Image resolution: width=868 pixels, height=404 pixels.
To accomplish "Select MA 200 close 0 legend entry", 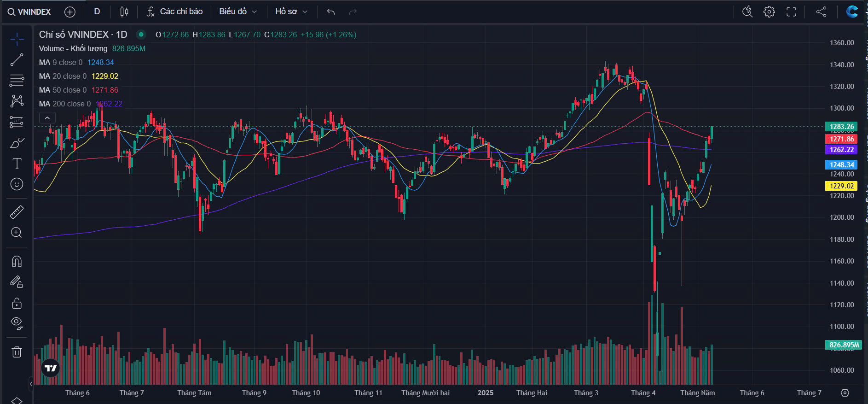I will coord(65,104).
